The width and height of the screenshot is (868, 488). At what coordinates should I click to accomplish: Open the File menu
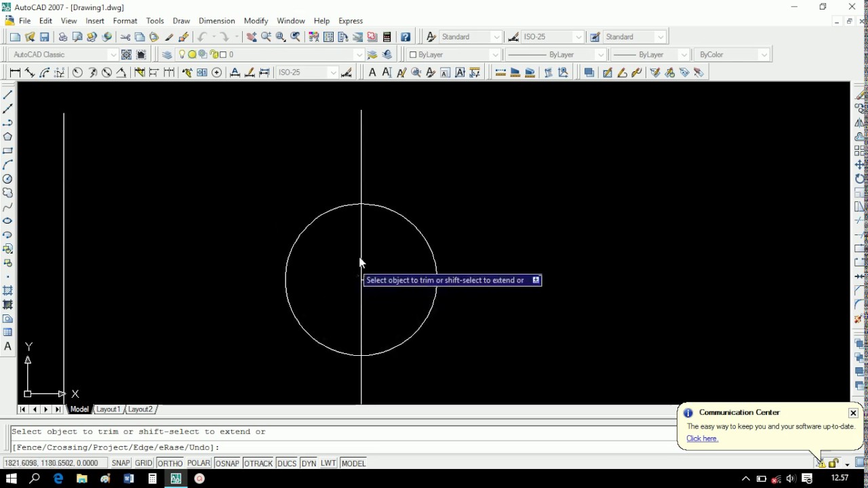(x=24, y=21)
